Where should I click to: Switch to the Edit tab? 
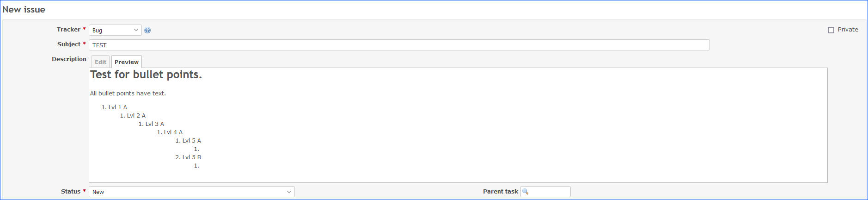click(100, 62)
